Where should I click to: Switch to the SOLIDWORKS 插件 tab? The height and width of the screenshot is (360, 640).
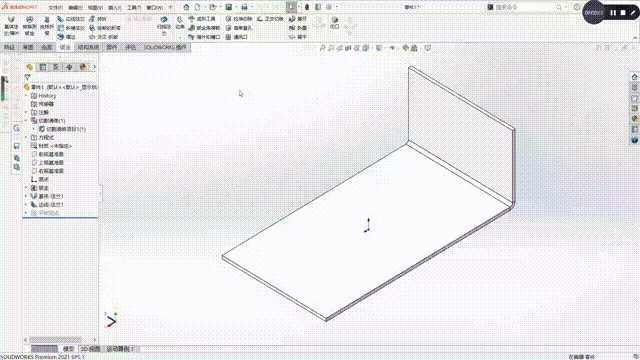click(165, 47)
